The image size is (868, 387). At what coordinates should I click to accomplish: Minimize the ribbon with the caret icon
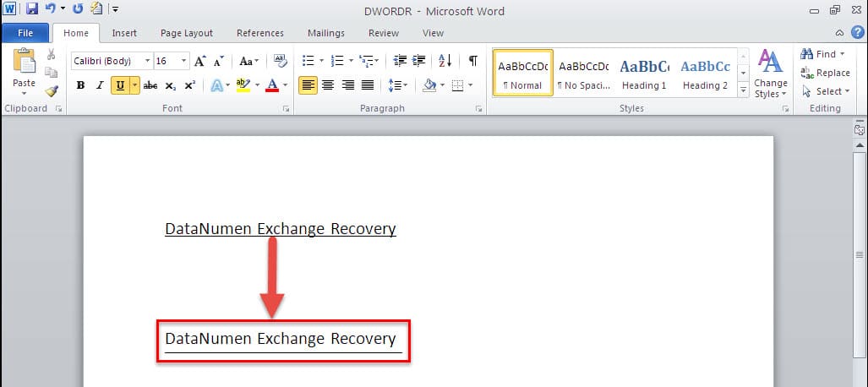(x=840, y=33)
